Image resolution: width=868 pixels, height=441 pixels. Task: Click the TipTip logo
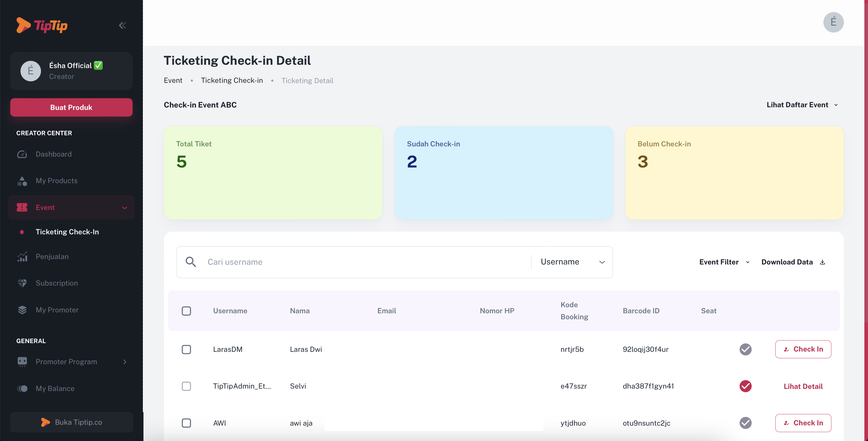[42, 25]
